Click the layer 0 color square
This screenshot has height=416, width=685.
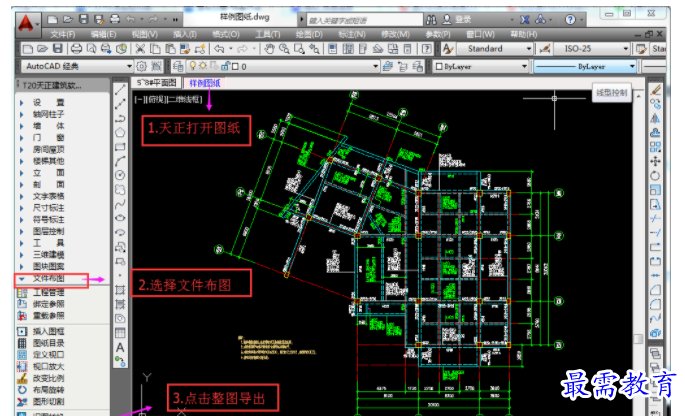pyautogui.click(x=235, y=66)
